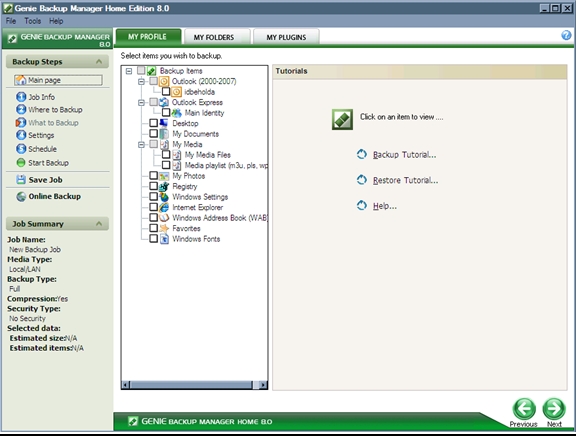Check the Media playlist checkbox

point(166,165)
